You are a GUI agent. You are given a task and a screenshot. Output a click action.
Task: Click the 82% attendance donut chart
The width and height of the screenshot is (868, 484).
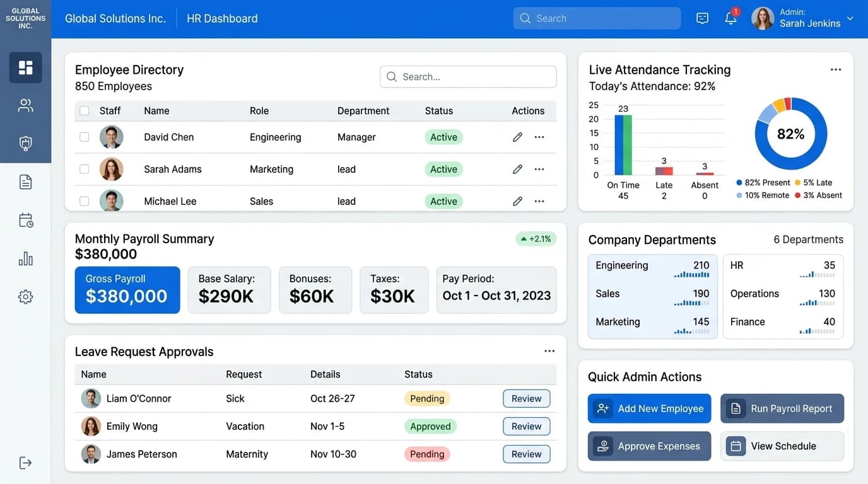(791, 134)
